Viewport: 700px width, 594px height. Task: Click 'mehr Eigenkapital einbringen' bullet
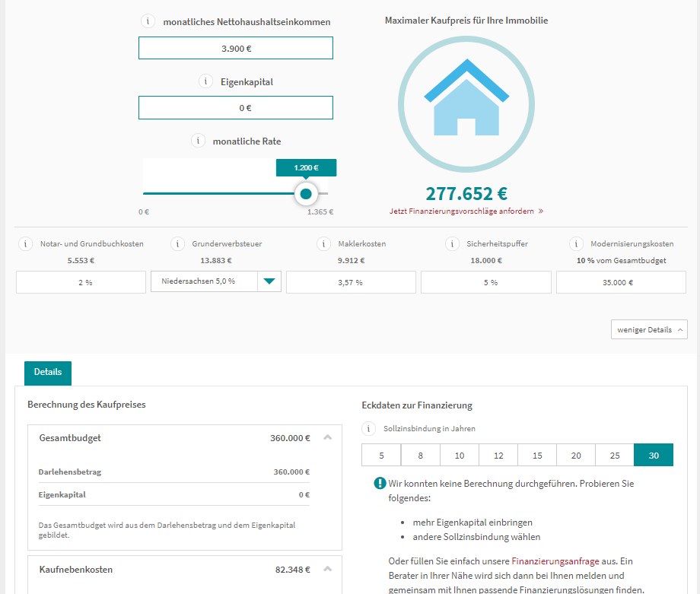(473, 523)
